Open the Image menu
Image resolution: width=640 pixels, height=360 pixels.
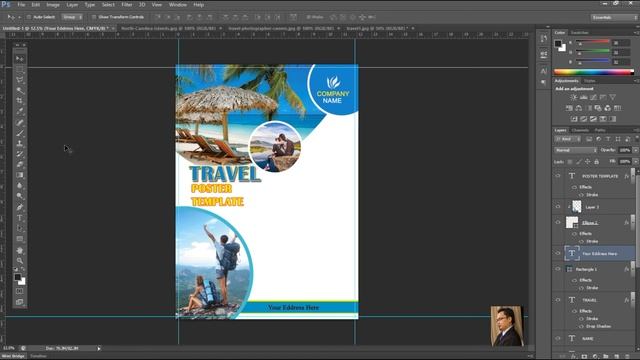pyautogui.click(x=53, y=5)
